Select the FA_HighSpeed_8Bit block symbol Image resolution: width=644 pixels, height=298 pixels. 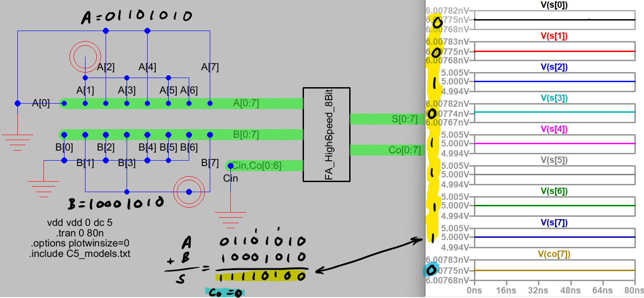pyautogui.click(x=327, y=134)
